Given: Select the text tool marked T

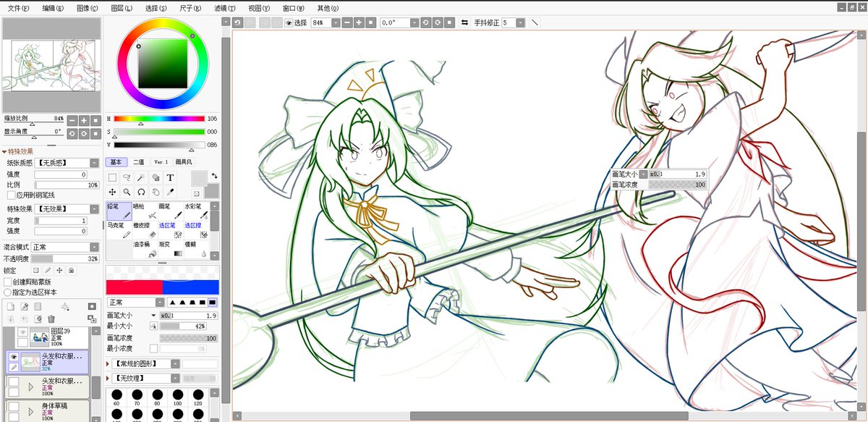Looking at the screenshot, I should point(170,177).
